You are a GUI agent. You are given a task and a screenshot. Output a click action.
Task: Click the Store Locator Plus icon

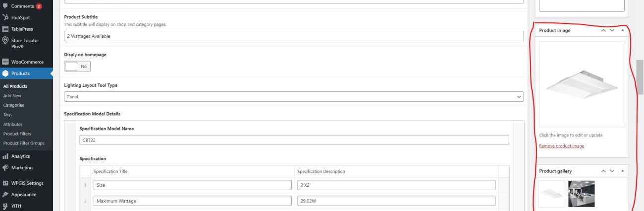5,40
